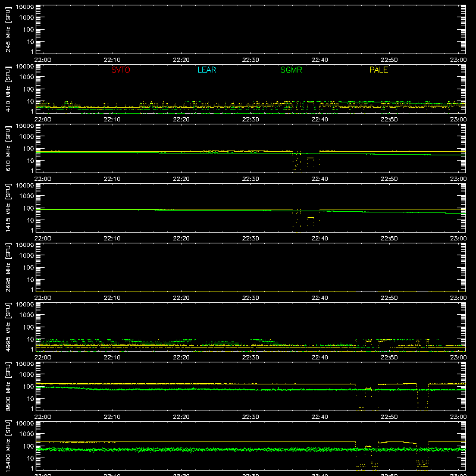Click 22:20 tick label under 4995 MHz panel
Image resolution: width=476 pixels, height=476 pixels.
(x=181, y=358)
